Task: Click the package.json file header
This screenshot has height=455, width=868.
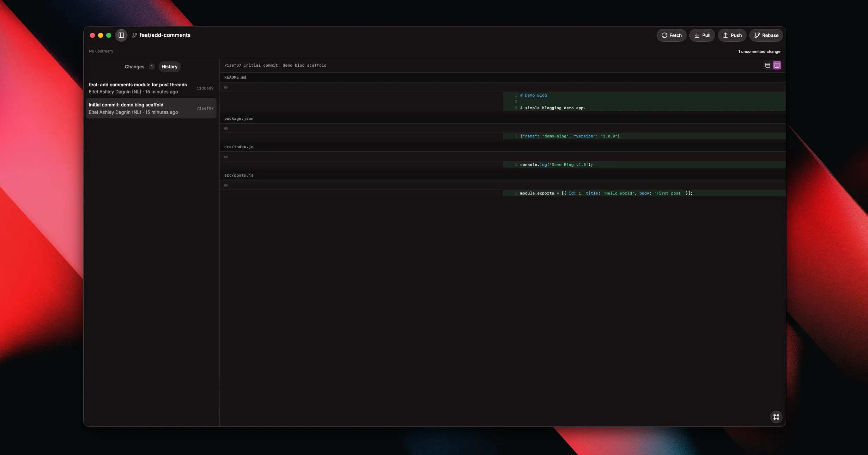Action: pyautogui.click(x=503, y=118)
